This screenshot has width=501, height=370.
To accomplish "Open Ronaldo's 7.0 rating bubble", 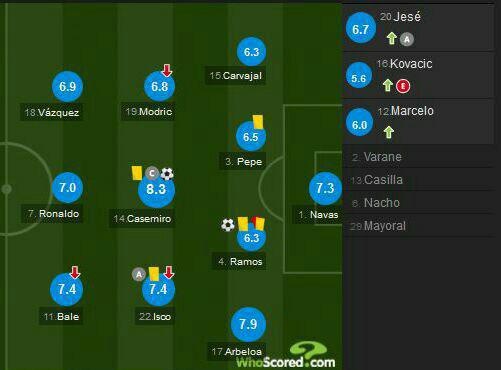I will (x=67, y=188).
